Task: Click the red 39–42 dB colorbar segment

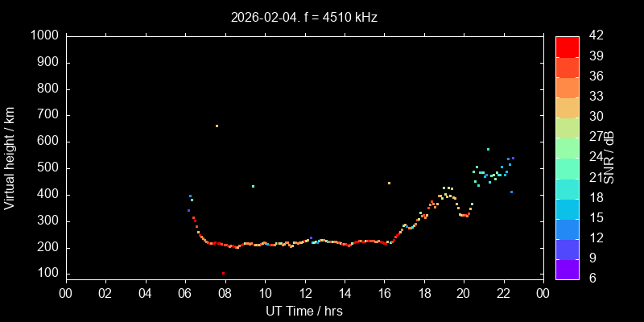Action: [568, 46]
